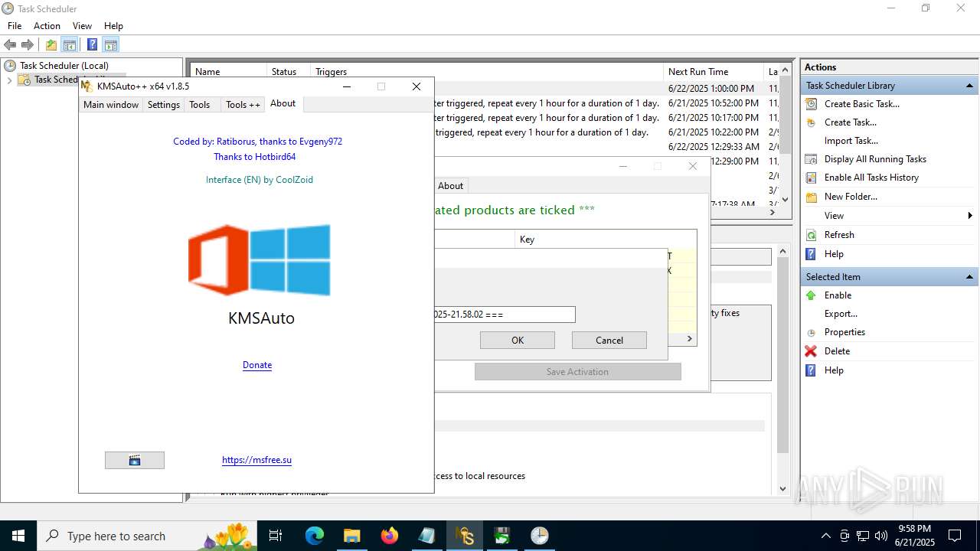
Task: Select the About tab in background KMSAuto window
Action: [x=450, y=186]
